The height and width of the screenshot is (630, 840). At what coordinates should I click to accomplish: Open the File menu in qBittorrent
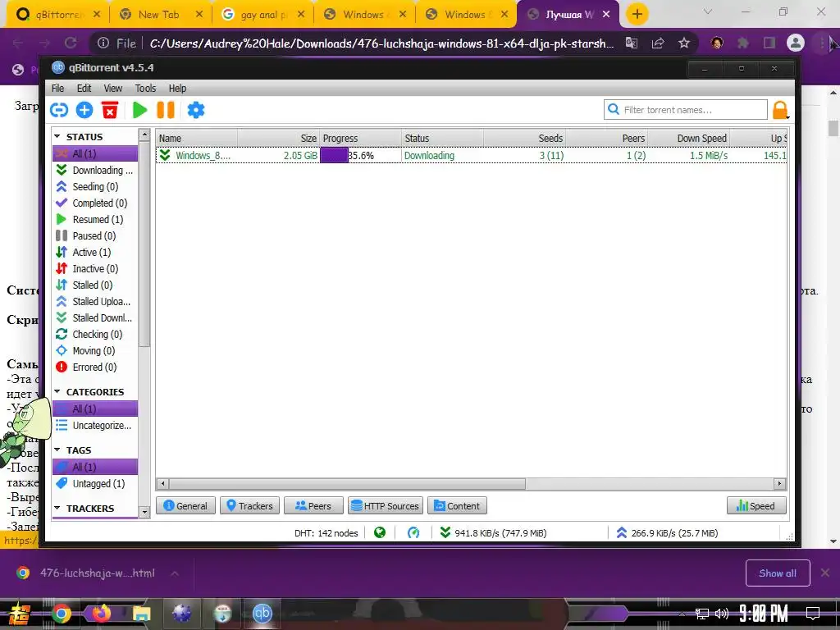pyautogui.click(x=58, y=89)
